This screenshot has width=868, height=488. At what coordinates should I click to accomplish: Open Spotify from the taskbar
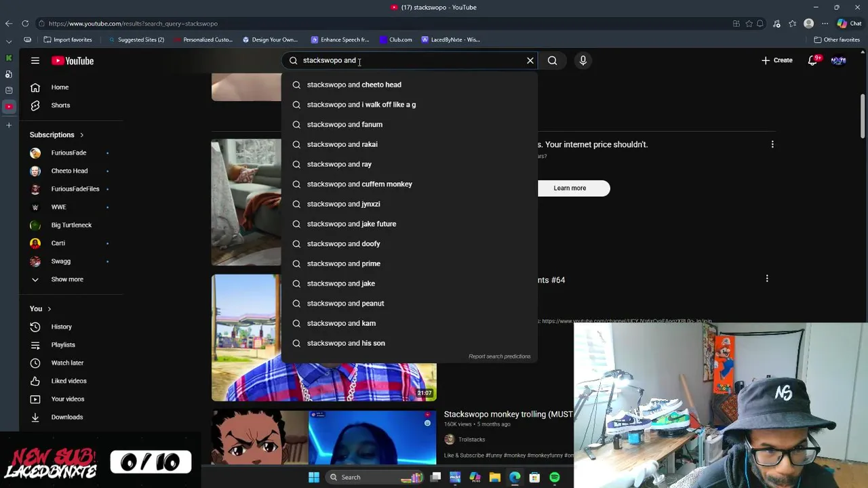coord(555,477)
